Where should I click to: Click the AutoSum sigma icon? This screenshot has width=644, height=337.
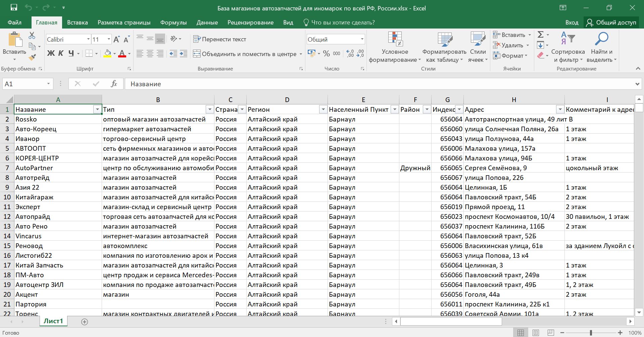540,35
